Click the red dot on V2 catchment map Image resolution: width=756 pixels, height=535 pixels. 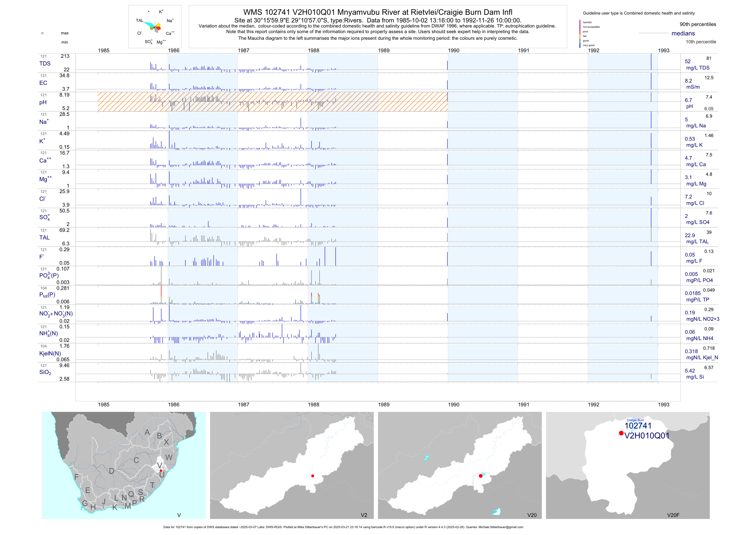point(312,476)
